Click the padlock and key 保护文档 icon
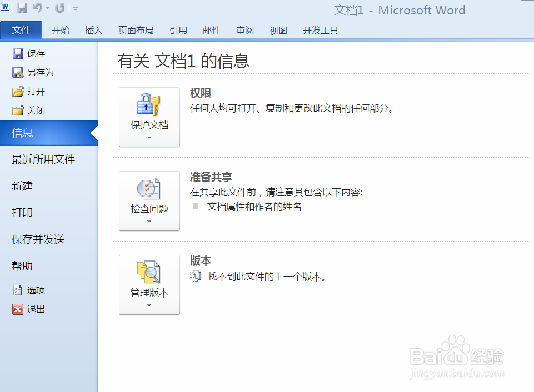 coord(149,104)
